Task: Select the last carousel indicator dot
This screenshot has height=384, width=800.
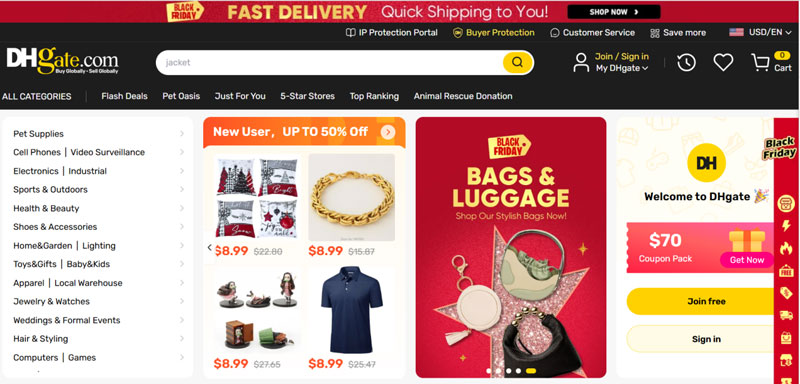Action: click(x=531, y=371)
